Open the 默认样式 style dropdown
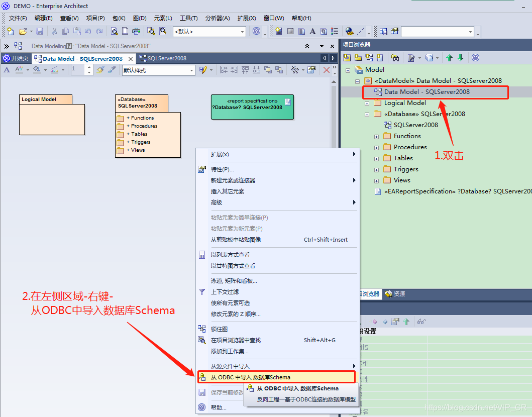The width and height of the screenshot is (532, 417). 192,70
